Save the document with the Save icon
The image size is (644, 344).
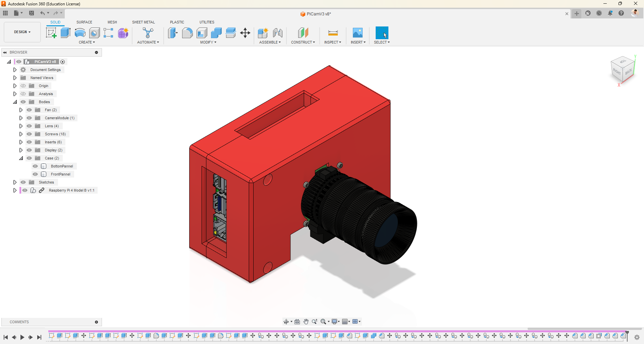(x=32, y=13)
